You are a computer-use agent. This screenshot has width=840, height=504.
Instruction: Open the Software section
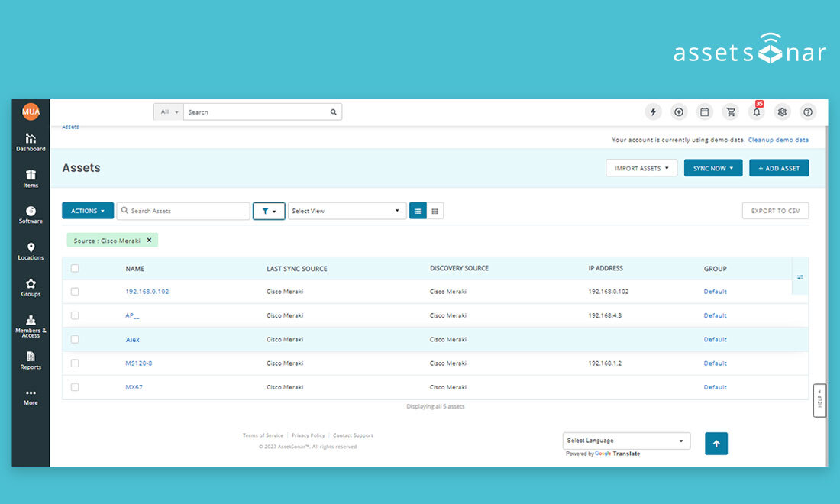pyautogui.click(x=31, y=216)
